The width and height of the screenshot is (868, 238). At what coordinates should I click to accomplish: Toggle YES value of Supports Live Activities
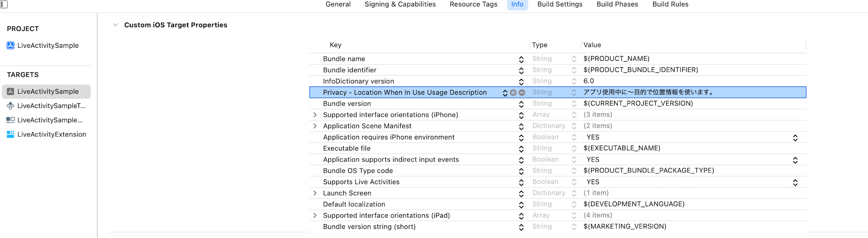[795, 182]
